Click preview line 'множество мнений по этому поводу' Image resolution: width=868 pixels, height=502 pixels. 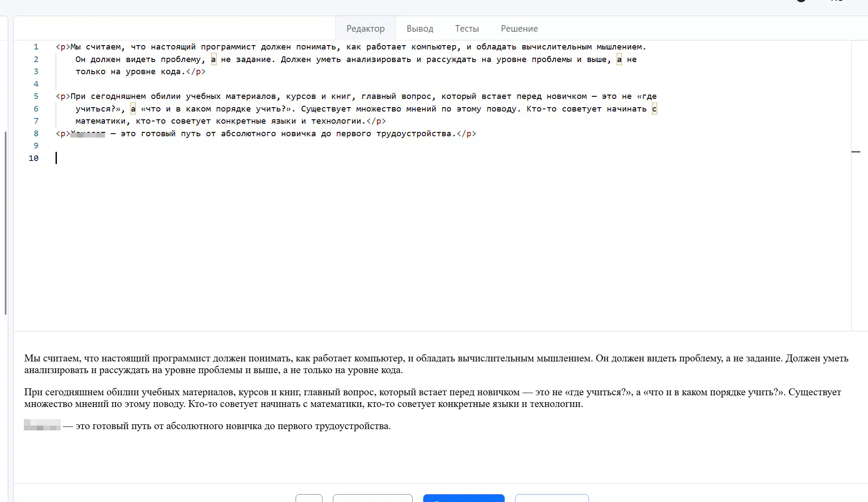click(x=303, y=404)
